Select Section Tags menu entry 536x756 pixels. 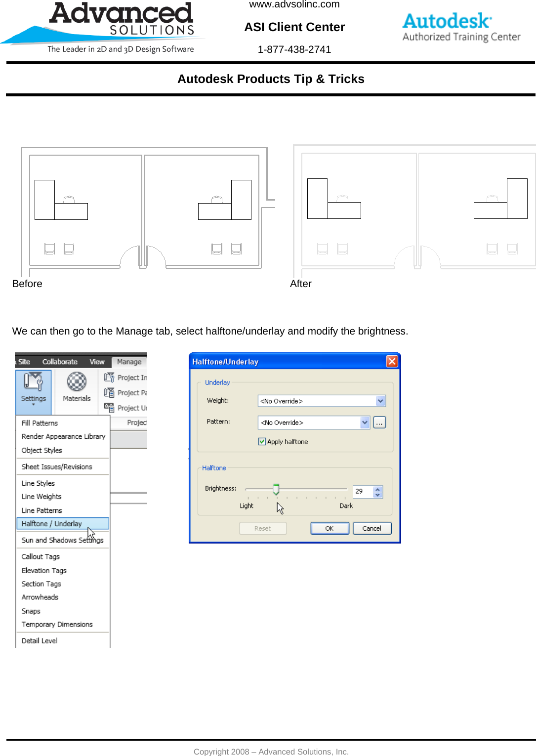point(63,584)
